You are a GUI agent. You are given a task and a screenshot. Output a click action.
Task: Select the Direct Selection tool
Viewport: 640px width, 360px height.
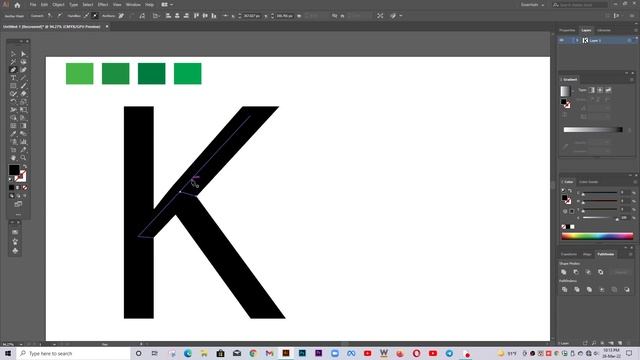pyautogui.click(x=23, y=54)
